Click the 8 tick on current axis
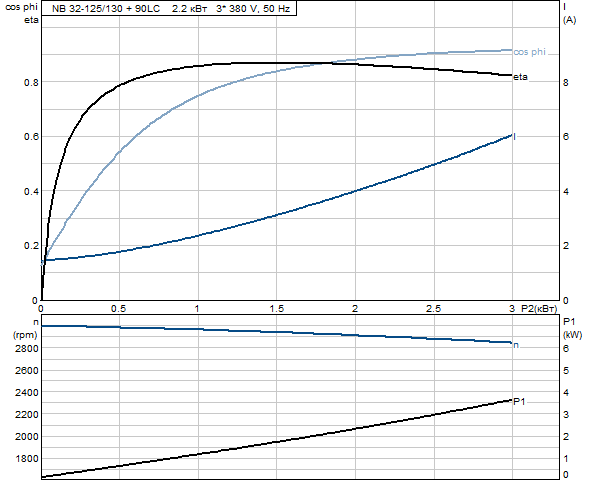The width and height of the screenshot is (592, 480). tap(566, 82)
